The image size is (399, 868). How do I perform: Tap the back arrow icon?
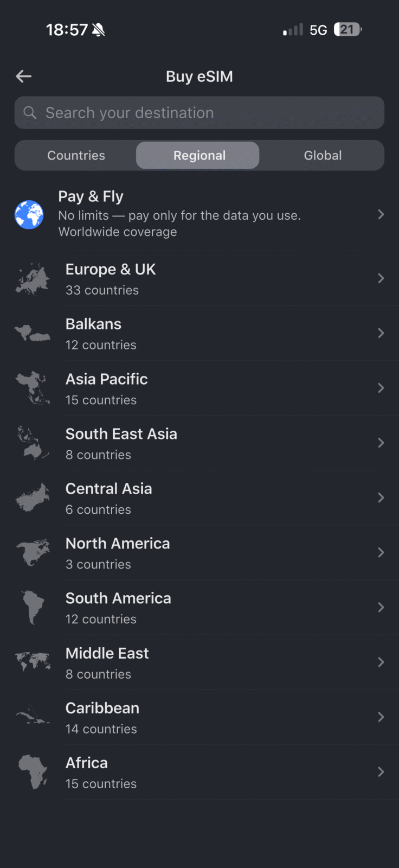click(23, 76)
